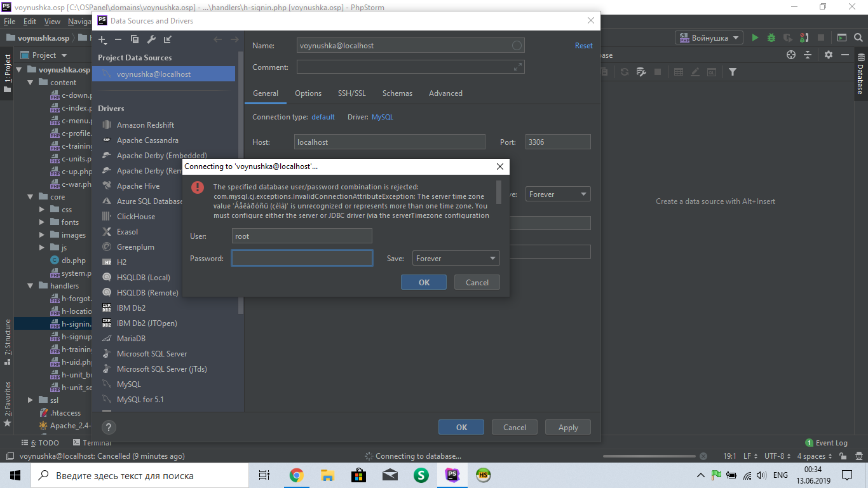Image resolution: width=868 pixels, height=488 pixels.
Task: Open the Schemas tab
Action: (x=397, y=93)
